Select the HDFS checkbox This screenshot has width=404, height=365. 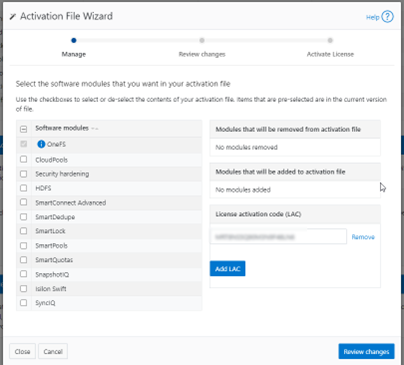[x=24, y=188]
